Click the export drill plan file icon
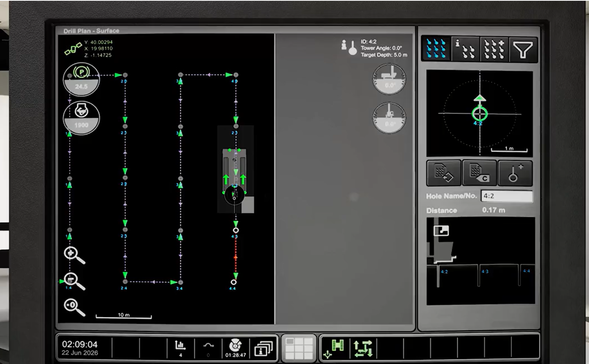589x364 pixels. pyautogui.click(x=443, y=173)
